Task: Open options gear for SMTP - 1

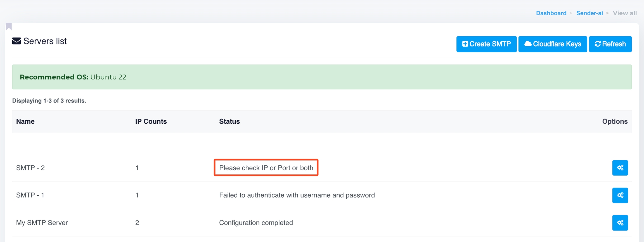Action: (620, 195)
